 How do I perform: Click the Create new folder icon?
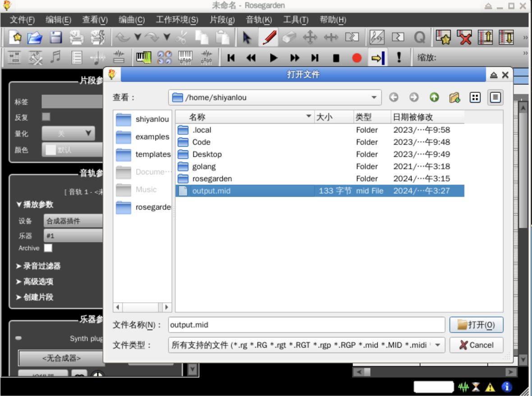(454, 98)
